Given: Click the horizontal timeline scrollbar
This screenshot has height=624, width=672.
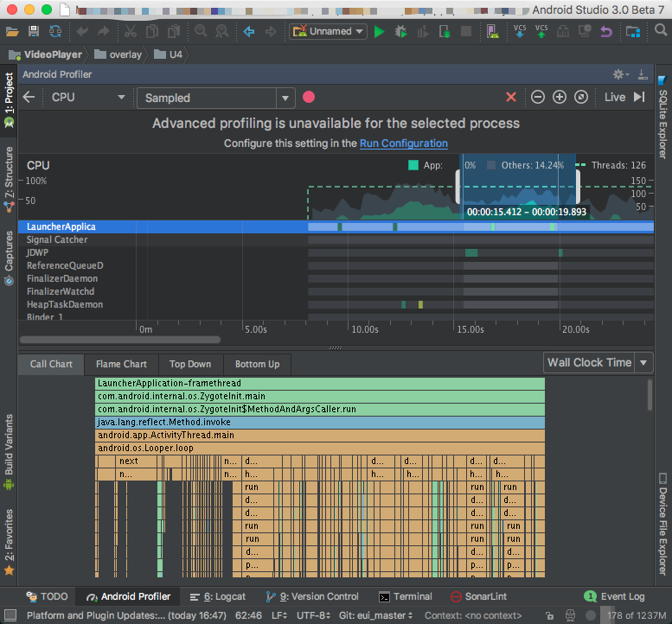Looking at the screenshot, I should tap(120, 340).
